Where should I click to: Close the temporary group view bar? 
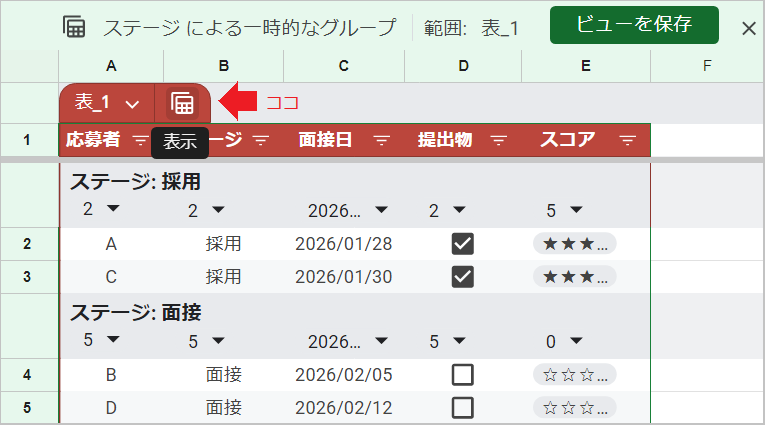tap(748, 28)
